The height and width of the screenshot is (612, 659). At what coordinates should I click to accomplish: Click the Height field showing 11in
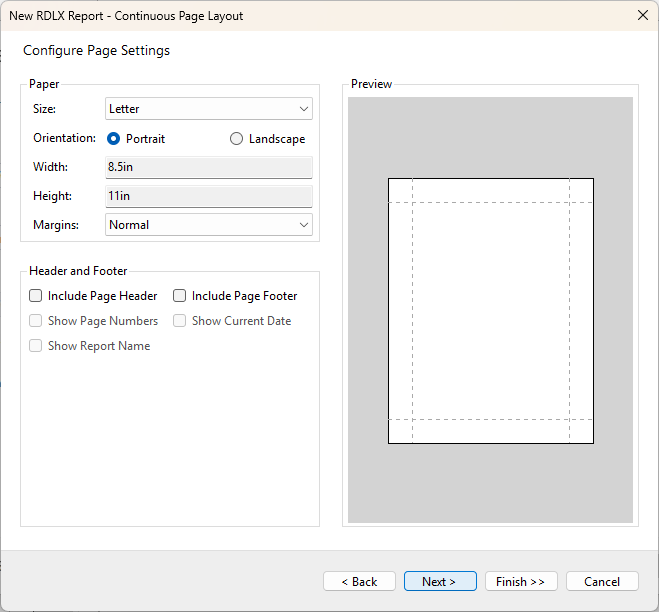[208, 196]
